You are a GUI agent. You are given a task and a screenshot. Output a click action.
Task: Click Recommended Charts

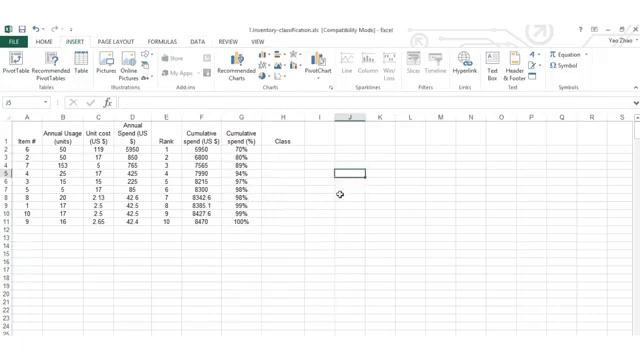236,66
